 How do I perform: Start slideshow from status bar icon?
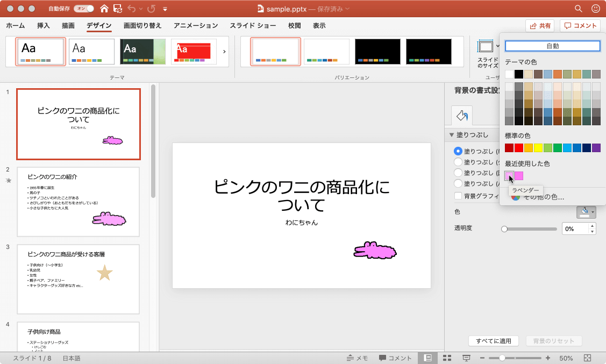[466, 358]
